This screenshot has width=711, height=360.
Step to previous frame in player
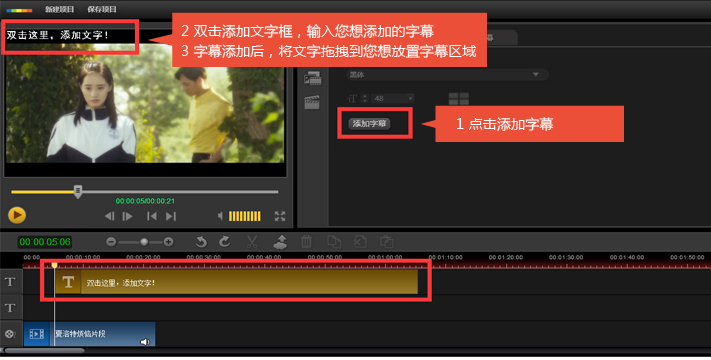(x=109, y=216)
